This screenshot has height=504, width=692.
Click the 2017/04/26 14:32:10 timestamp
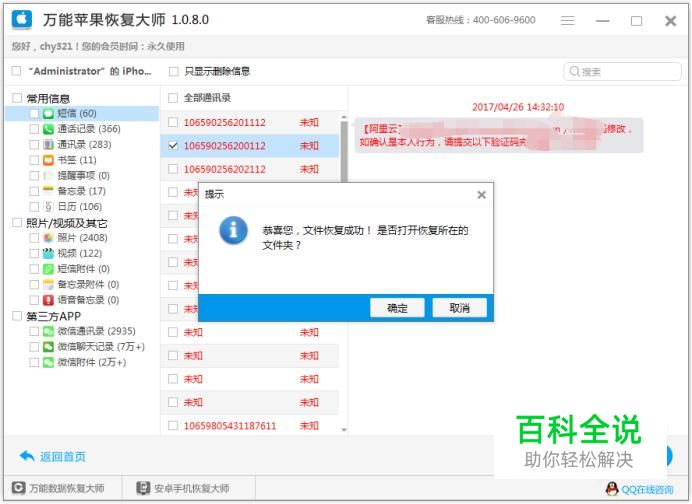(x=518, y=107)
